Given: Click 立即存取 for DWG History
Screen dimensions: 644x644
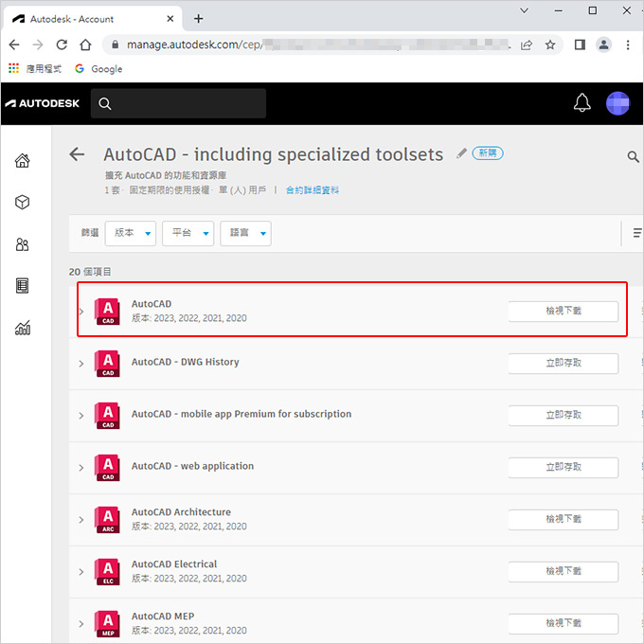Looking at the screenshot, I should pyautogui.click(x=563, y=364).
